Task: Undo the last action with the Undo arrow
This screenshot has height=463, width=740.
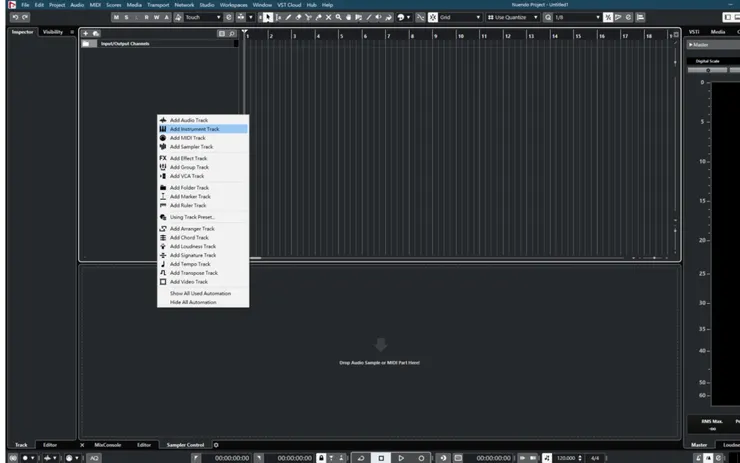Action: click(15, 17)
